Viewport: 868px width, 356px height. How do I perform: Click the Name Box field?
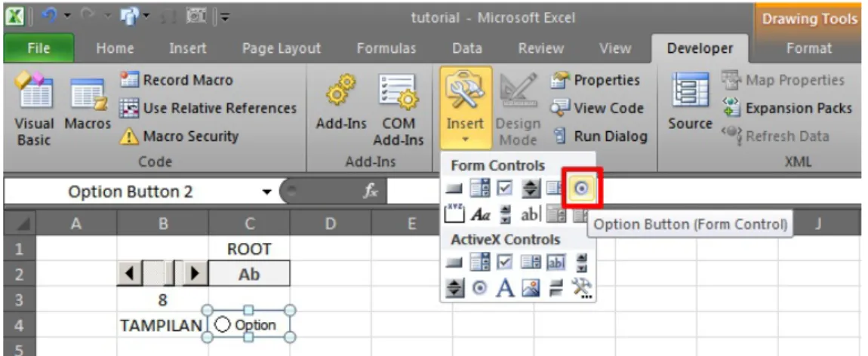tap(131, 192)
